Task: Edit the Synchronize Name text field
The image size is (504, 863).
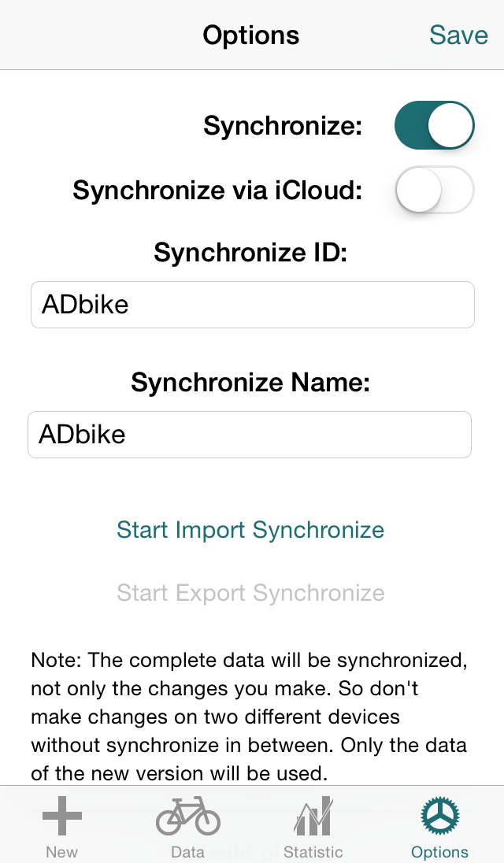Action: coord(250,435)
